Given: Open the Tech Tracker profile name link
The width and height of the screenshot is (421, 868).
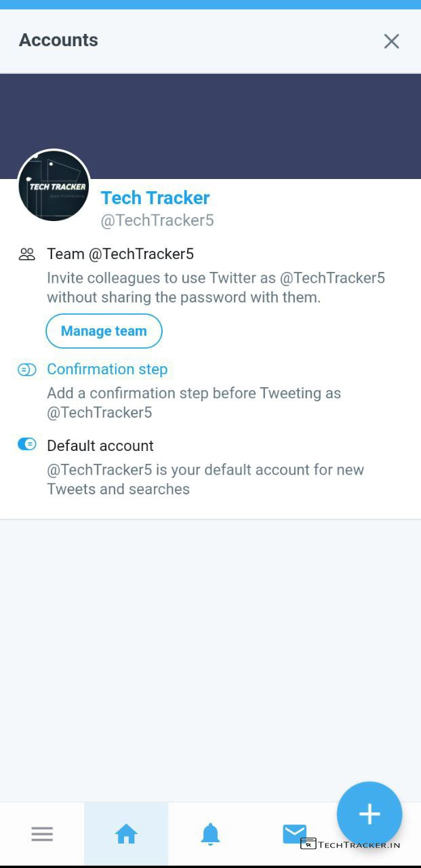Looking at the screenshot, I should point(155,198).
